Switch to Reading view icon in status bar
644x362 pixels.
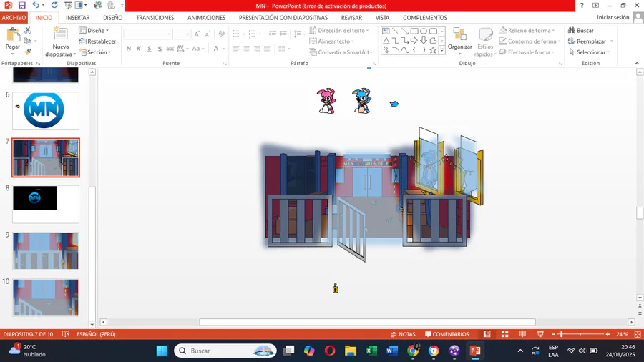point(522,334)
